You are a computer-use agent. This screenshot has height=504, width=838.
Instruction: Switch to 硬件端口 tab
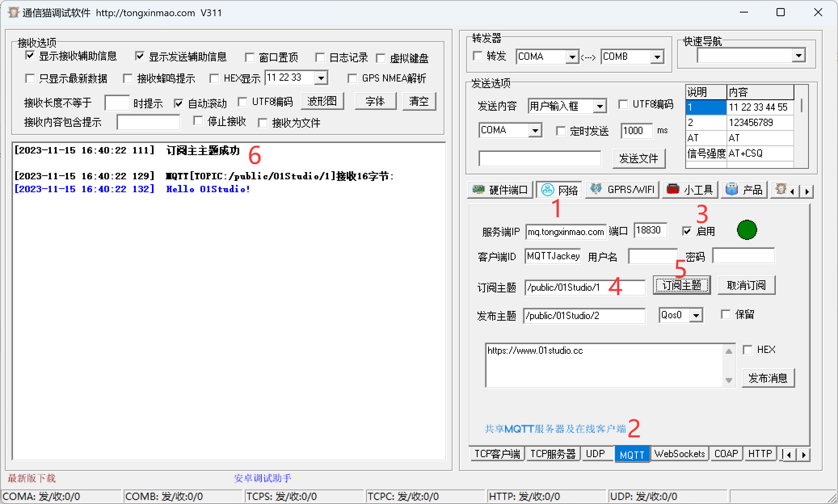500,189
